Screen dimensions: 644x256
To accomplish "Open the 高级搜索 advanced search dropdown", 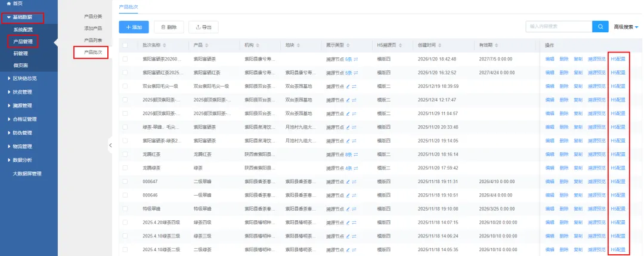I will 626,27.
